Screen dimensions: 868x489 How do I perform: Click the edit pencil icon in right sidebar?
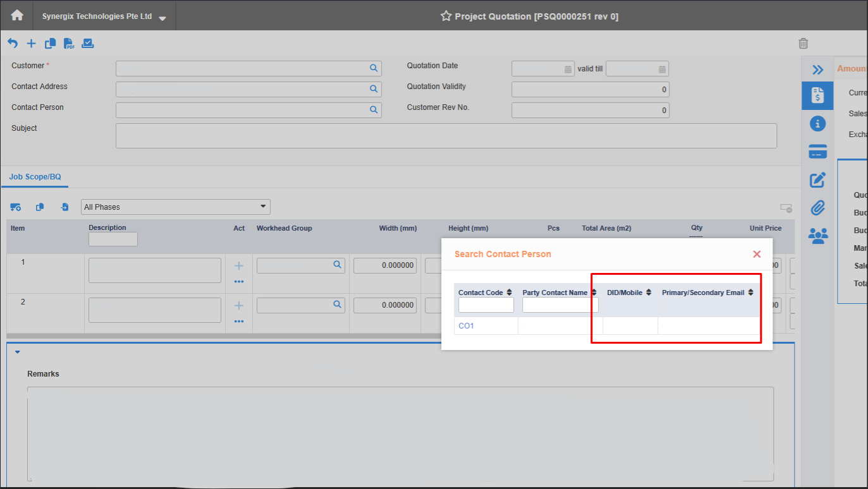tap(817, 179)
